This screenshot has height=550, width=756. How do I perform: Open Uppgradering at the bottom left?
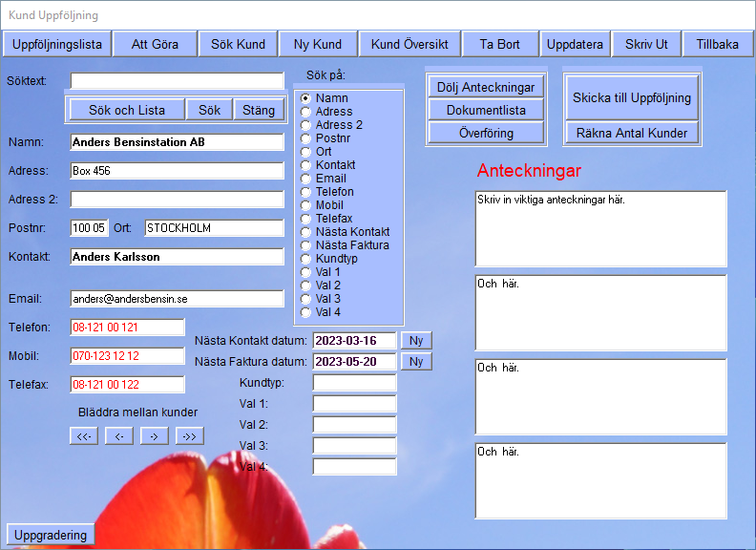click(52, 535)
